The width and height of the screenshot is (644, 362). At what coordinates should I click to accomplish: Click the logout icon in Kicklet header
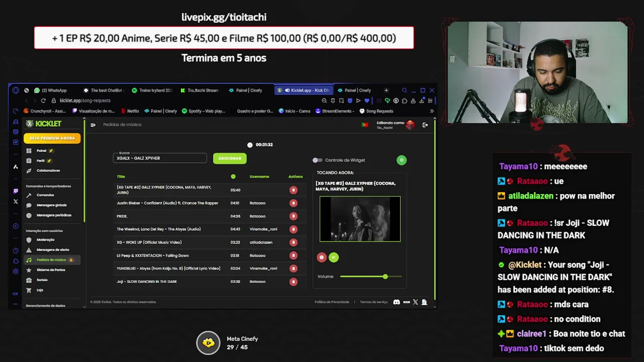pyautogui.click(x=425, y=125)
